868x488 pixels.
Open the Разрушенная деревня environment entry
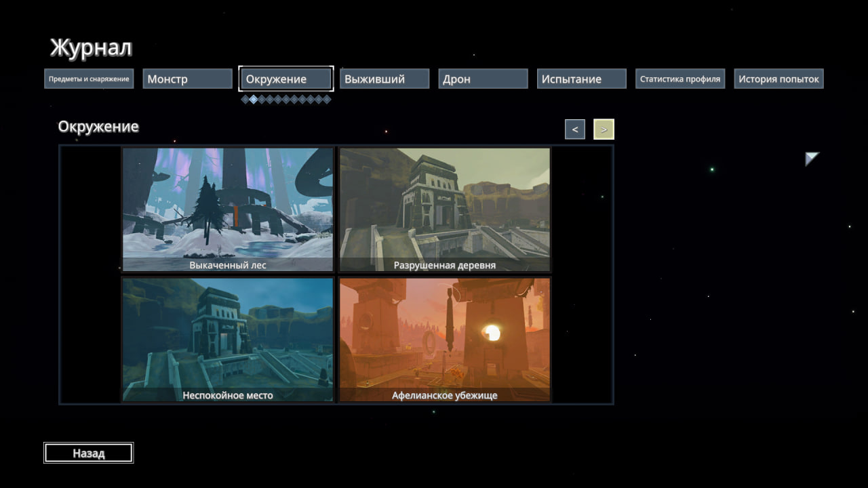[x=445, y=210]
